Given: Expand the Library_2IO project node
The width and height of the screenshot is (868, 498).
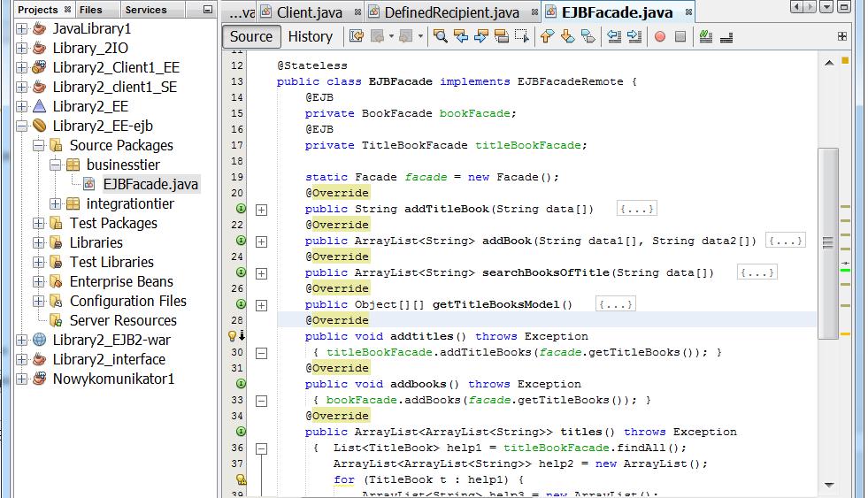Looking at the screenshot, I should (21, 48).
